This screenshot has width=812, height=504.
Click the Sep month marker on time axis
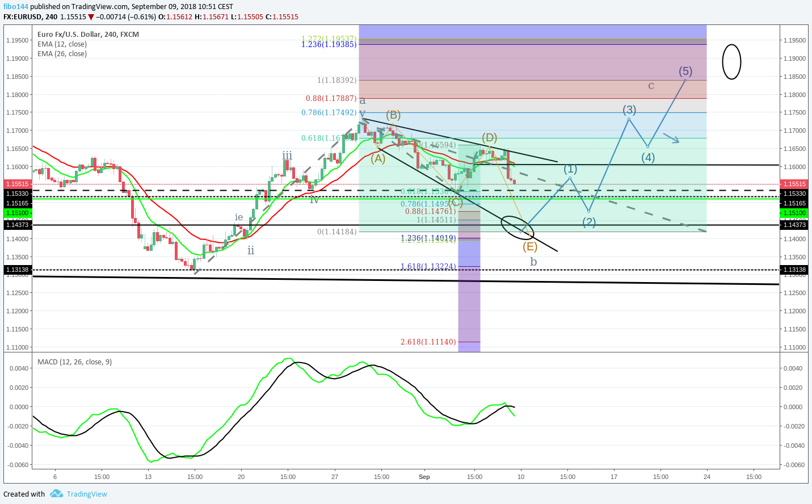point(424,477)
